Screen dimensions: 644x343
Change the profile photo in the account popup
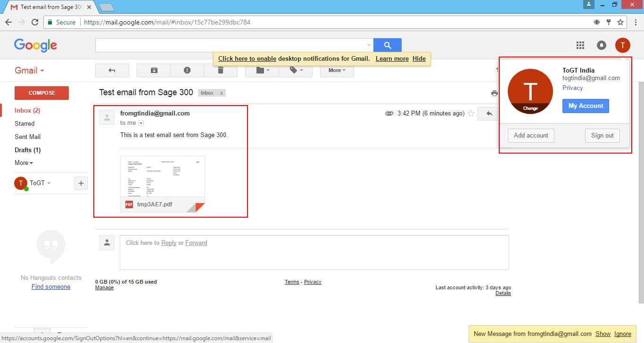(530, 108)
